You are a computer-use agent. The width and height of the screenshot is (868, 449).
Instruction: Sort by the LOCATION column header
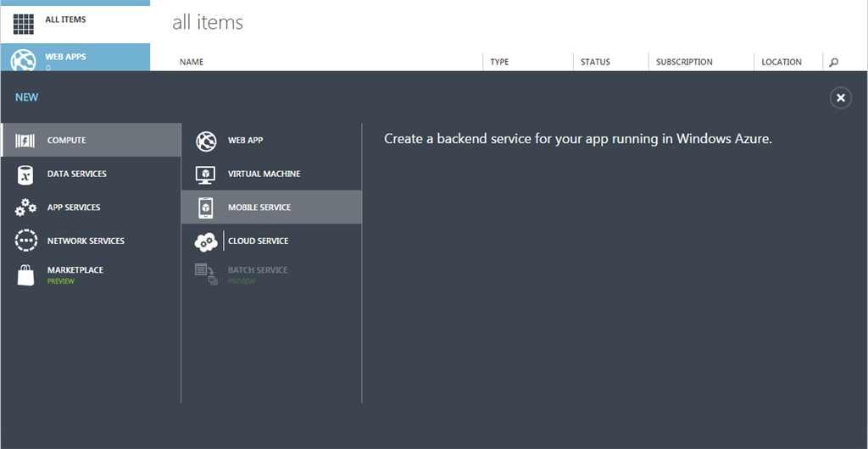click(781, 63)
